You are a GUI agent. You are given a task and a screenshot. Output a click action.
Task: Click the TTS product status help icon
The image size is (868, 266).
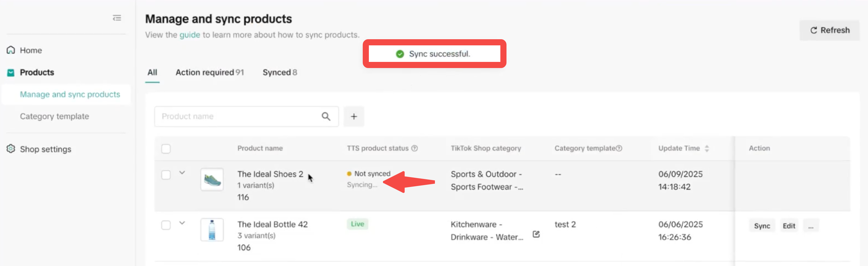click(x=414, y=148)
